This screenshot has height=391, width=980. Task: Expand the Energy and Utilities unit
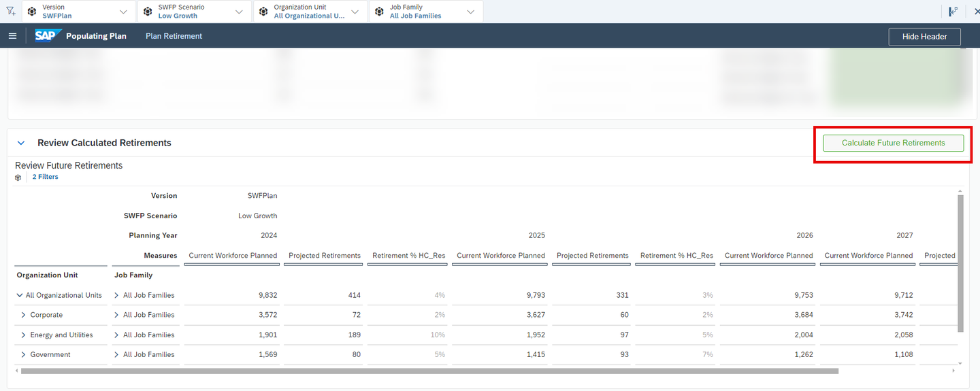24,335
